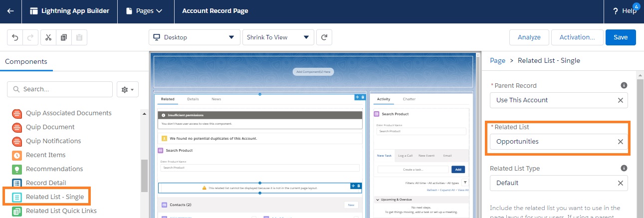Image resolution: width=644 pixels, height=218 pixels.
Task: Click the Record Detail component icon
Action: point(17,183)
